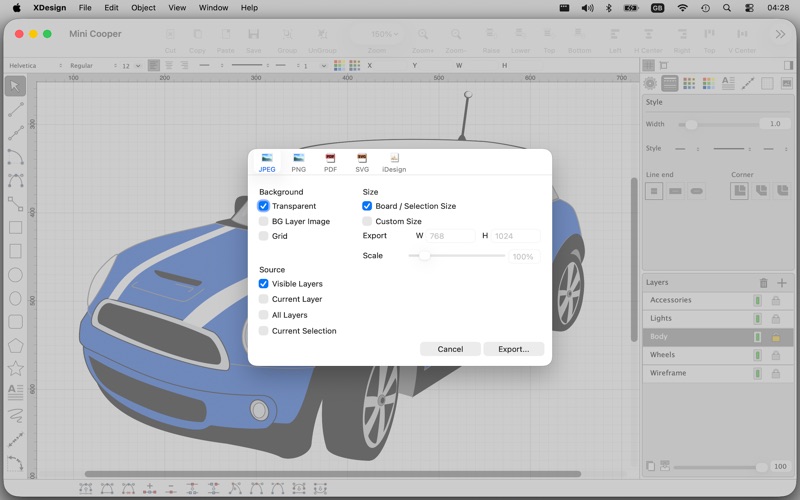Screen dimensions: 800x500
Task: Check the BG Layer Image checkbox
Action: click(263, 221)
